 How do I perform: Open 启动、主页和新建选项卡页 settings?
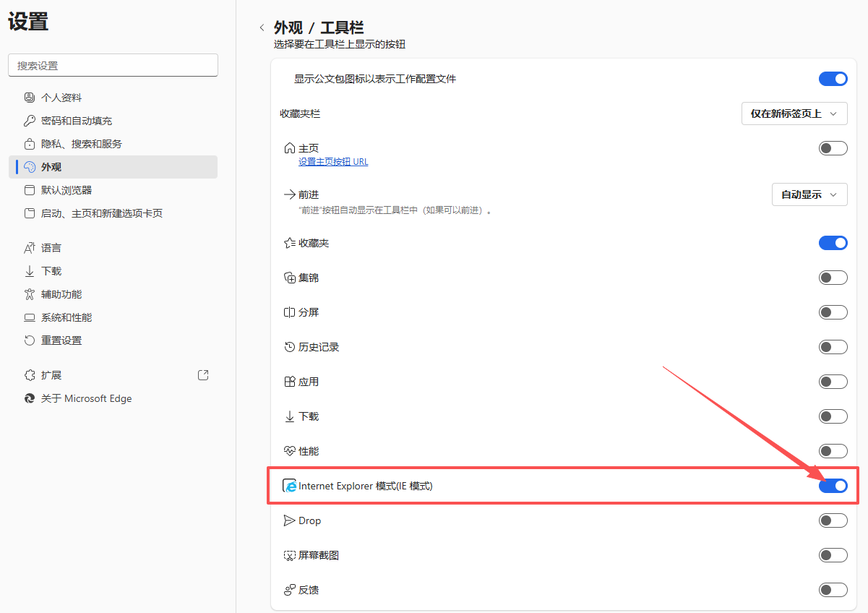(113, 213)
